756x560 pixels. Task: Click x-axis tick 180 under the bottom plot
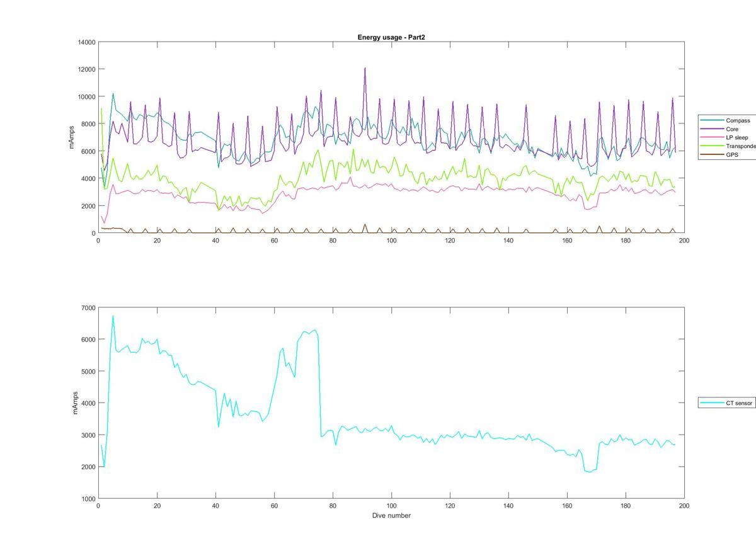click(x=626, y=505)
